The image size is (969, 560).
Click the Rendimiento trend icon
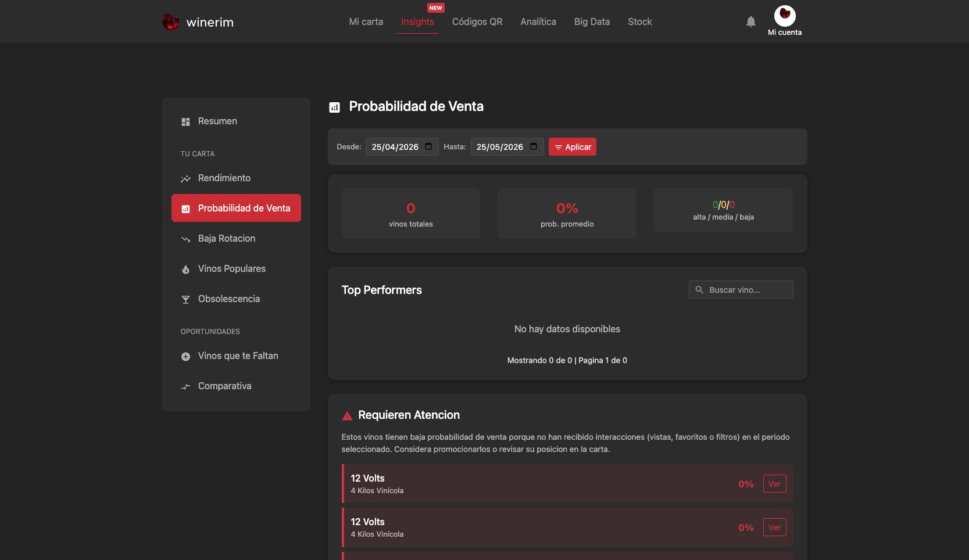[x=185, y=178]
